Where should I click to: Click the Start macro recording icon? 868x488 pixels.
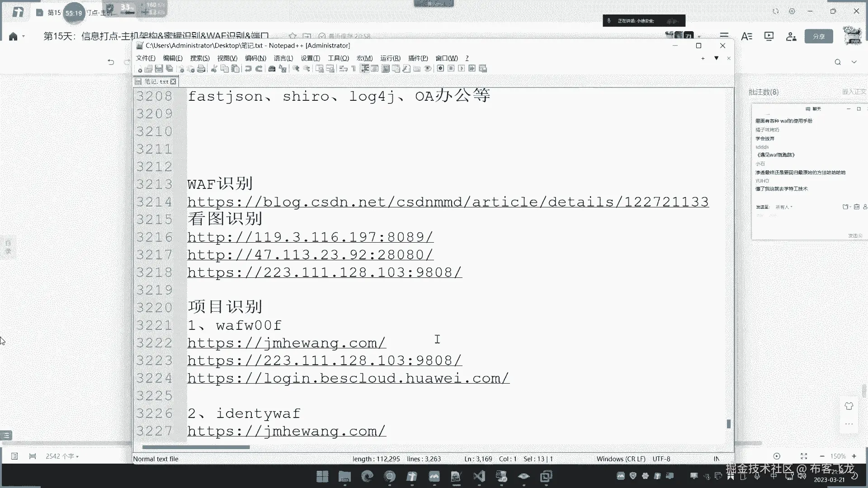[440, 69]
